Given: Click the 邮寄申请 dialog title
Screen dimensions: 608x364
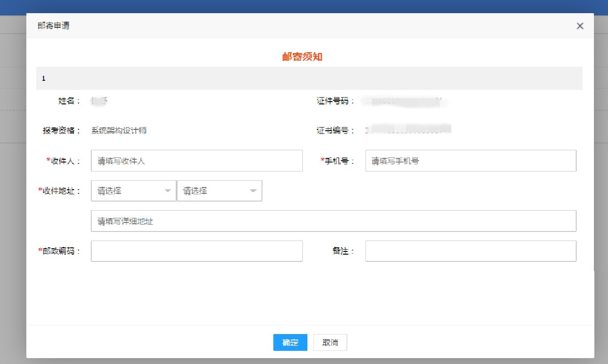Looking at the screenshot, I should click(54, 26).
